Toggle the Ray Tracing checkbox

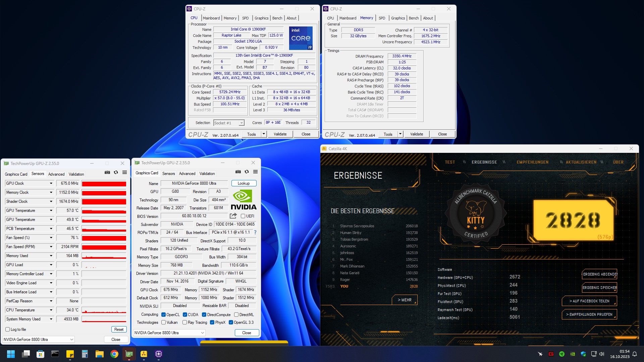pyautogui.click(x=184, y=322)
